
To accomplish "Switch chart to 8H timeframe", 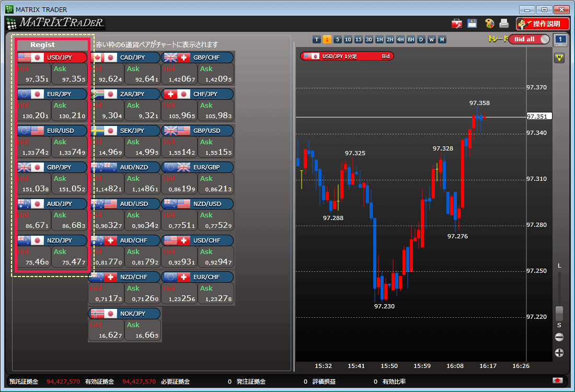I will (x=411, y=40).
